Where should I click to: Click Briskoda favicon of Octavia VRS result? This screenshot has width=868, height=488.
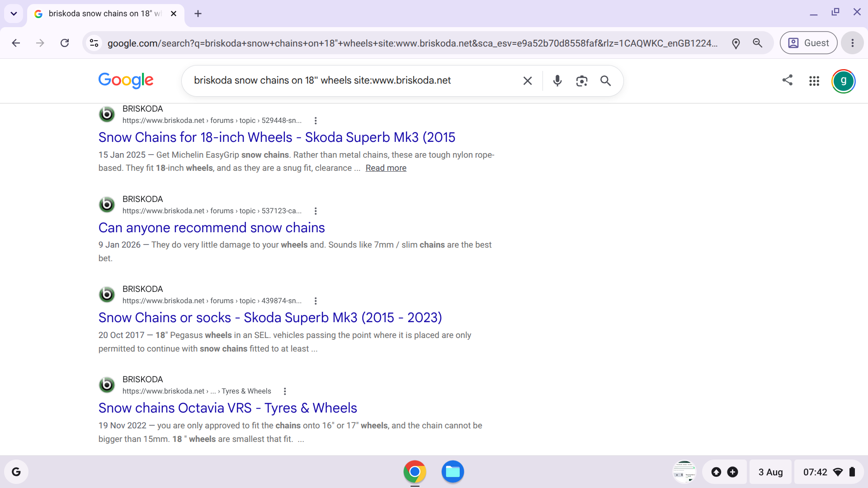click(107, 385)
